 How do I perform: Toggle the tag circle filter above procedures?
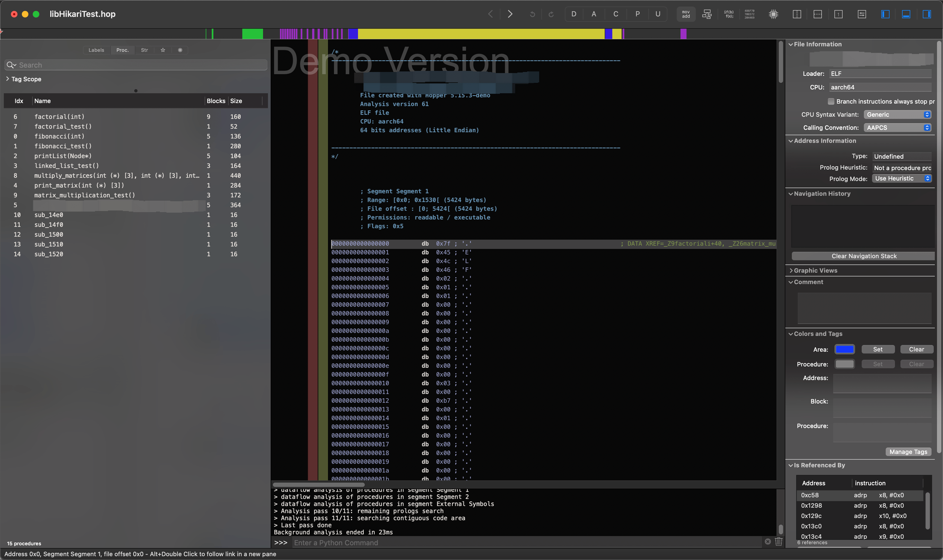(180, 50)
